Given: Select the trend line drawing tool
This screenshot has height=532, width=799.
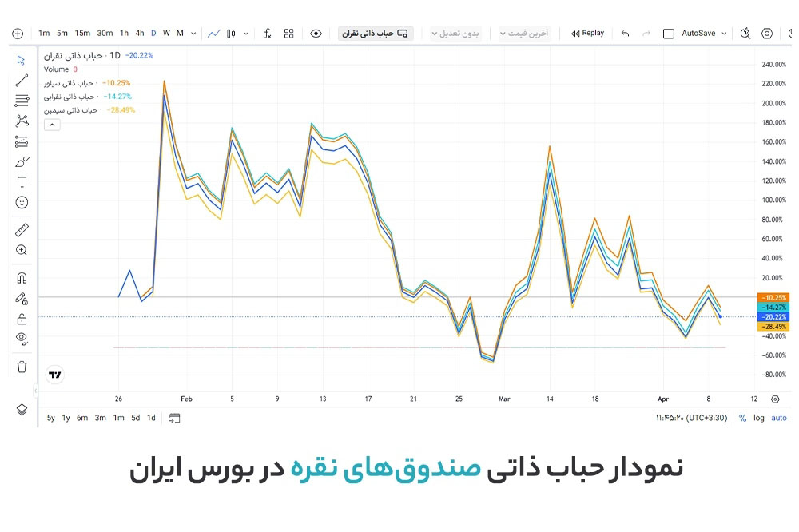Looking at the screenshot, I should pyautogui.click(x=22, y=80).
